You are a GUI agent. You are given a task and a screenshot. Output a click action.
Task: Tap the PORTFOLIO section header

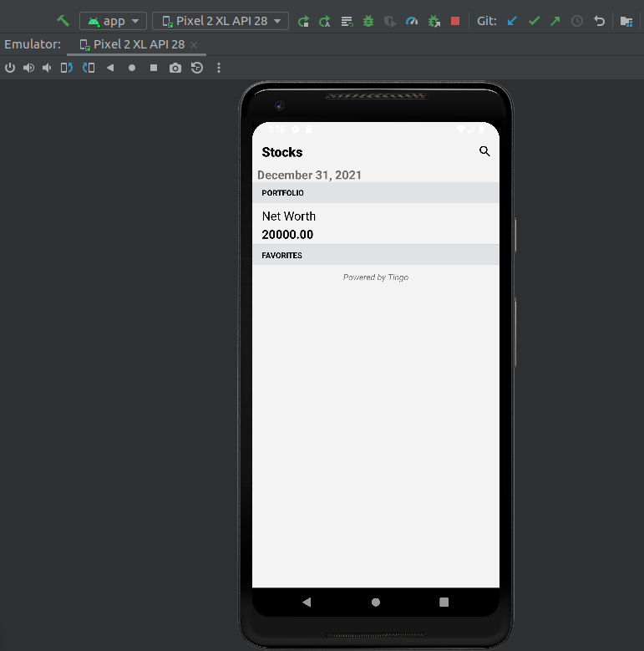tap(376, 193)
